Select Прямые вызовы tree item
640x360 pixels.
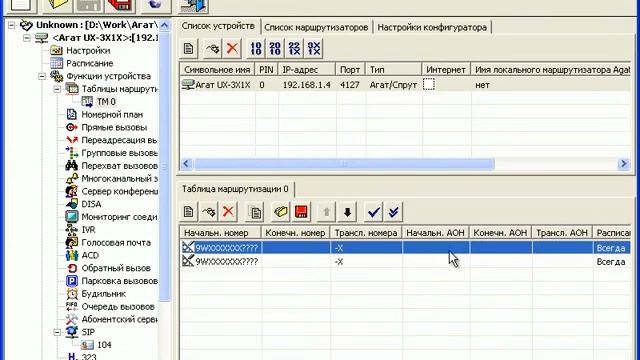(114, 127)
